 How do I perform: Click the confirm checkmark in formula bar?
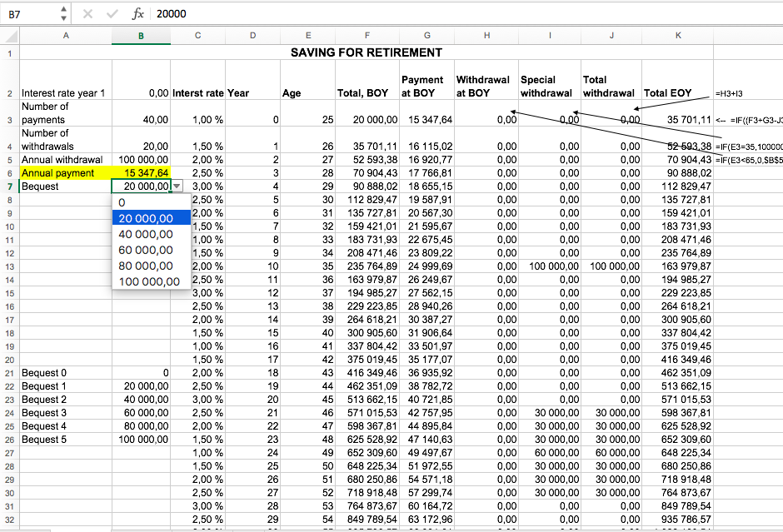coord(112,14)
